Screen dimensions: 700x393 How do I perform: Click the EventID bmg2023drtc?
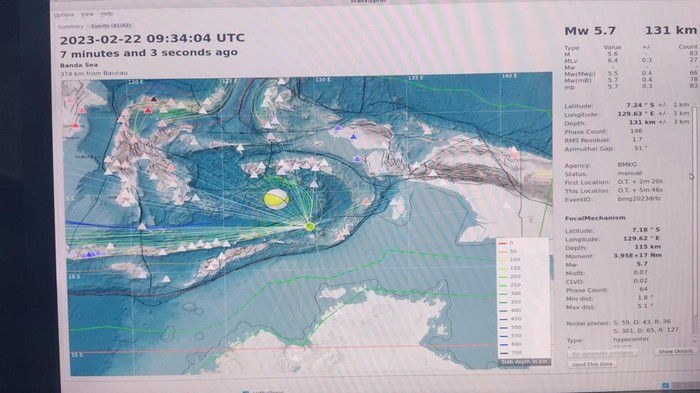click(x=639, y=199)
